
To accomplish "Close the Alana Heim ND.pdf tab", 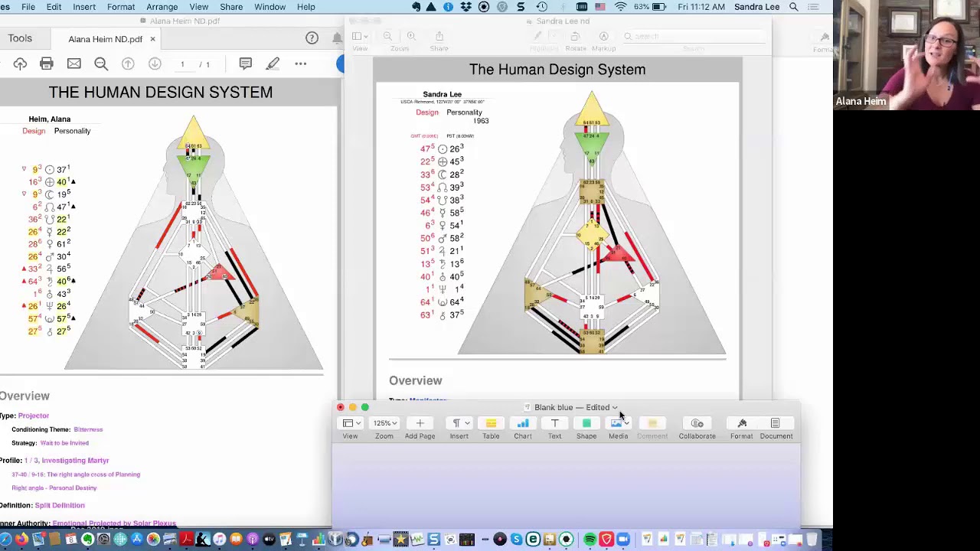I will tap(152, 39).
